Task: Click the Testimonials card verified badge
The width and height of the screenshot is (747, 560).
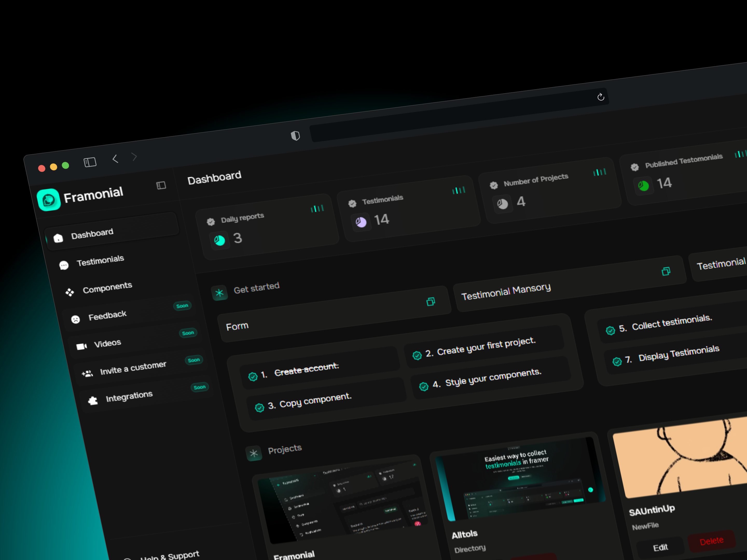Action: 352,204
